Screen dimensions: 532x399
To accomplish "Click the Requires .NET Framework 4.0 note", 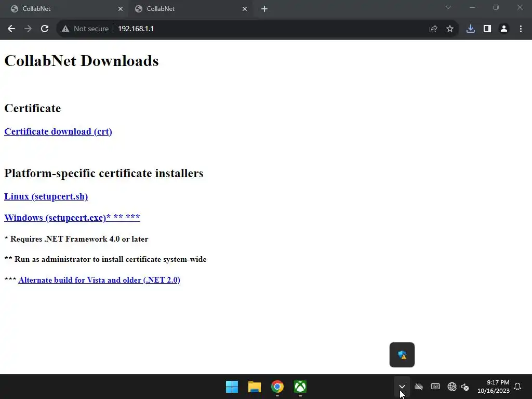I will (76, 239).
